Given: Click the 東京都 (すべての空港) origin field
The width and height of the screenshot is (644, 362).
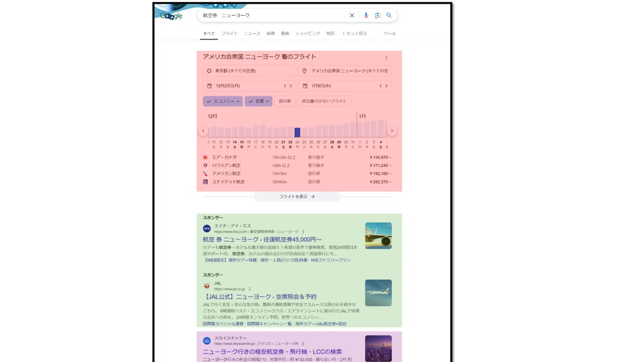Looking at the screenshot, I should click(x=250, y=71).
